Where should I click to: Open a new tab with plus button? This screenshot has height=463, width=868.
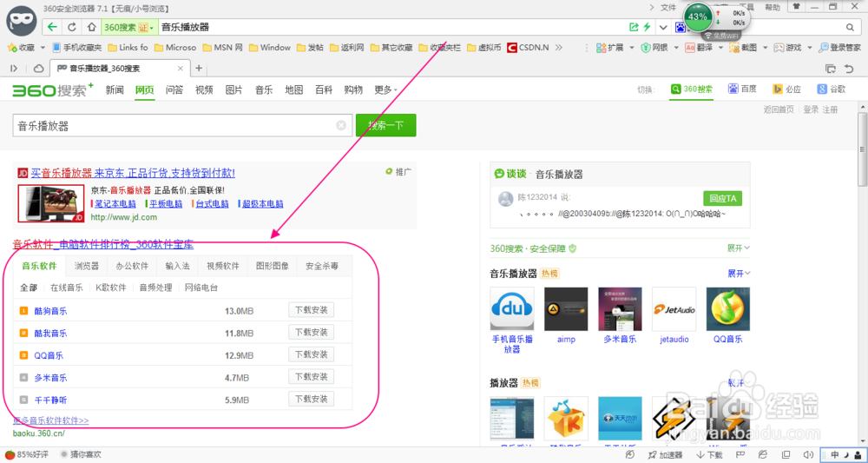pyautogui.click(x=199, y=68)
